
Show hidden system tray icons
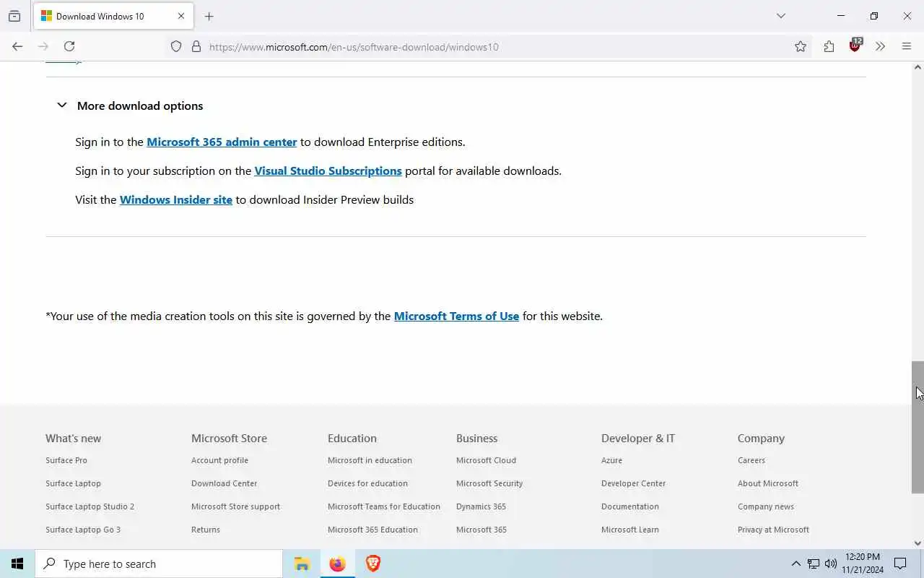[x=796, y=564]
